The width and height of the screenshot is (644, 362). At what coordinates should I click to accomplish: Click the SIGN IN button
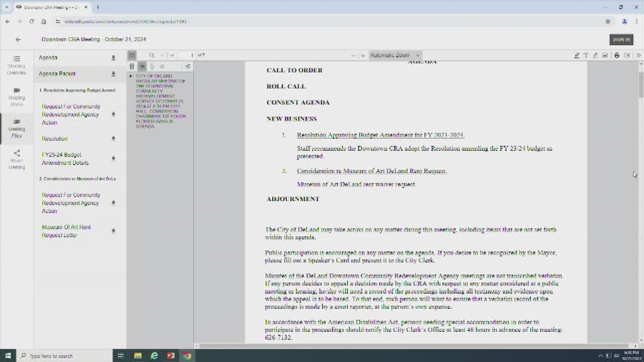coord(621,40)
